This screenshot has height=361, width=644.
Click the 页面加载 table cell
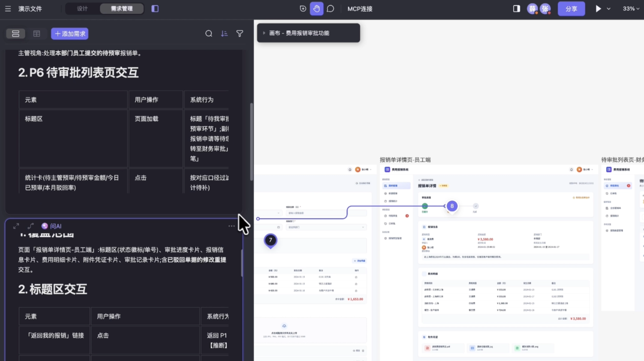pos(155,139)
